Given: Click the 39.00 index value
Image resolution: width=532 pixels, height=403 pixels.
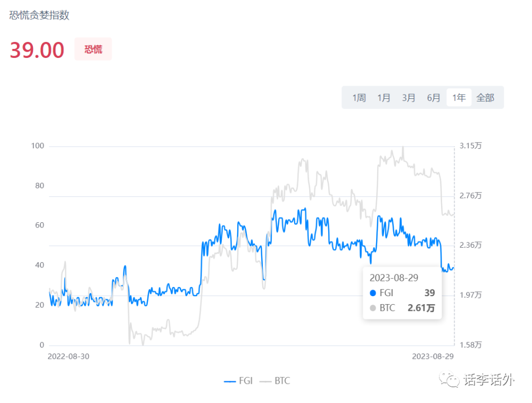Looking at the screenshot, I should (x=37, y=50).
